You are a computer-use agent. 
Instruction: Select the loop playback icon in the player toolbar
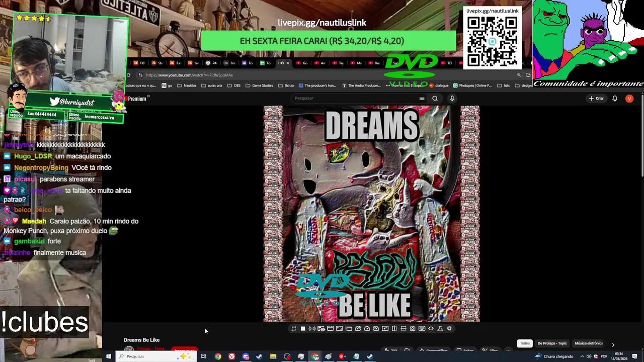click(294, 328)
